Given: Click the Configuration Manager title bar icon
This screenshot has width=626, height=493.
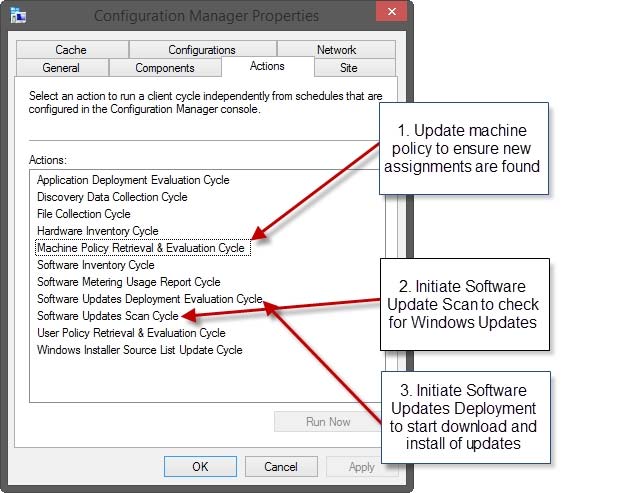Looking at the screenshot, I should (x=18, y=15).
